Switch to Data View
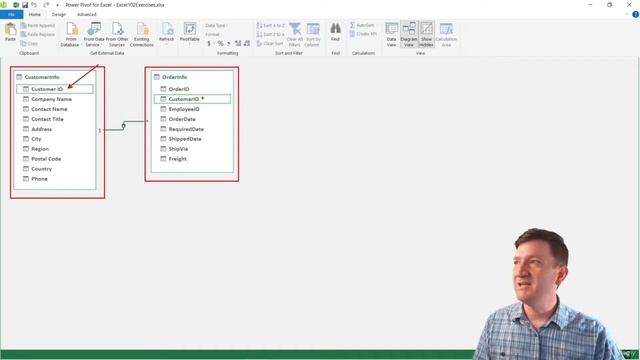 pos(391,34)
